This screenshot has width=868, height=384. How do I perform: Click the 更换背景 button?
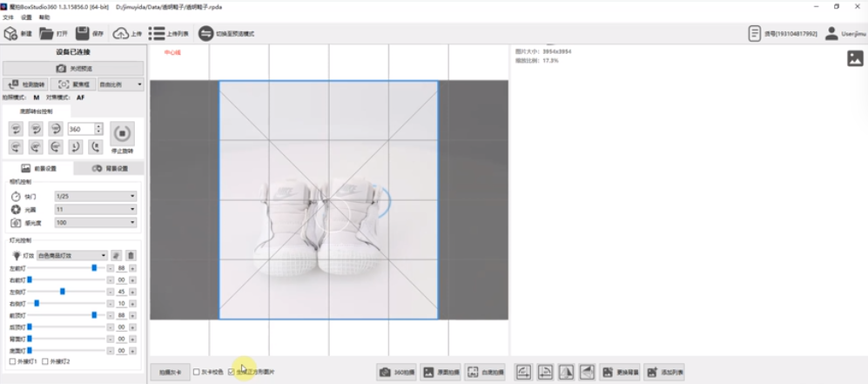coord(620,373)
